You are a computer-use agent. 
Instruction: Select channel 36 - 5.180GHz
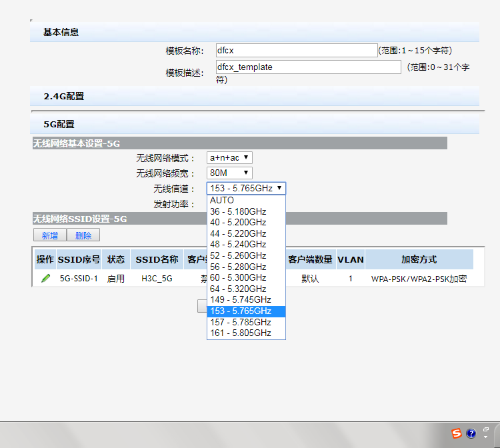[246, 211]
